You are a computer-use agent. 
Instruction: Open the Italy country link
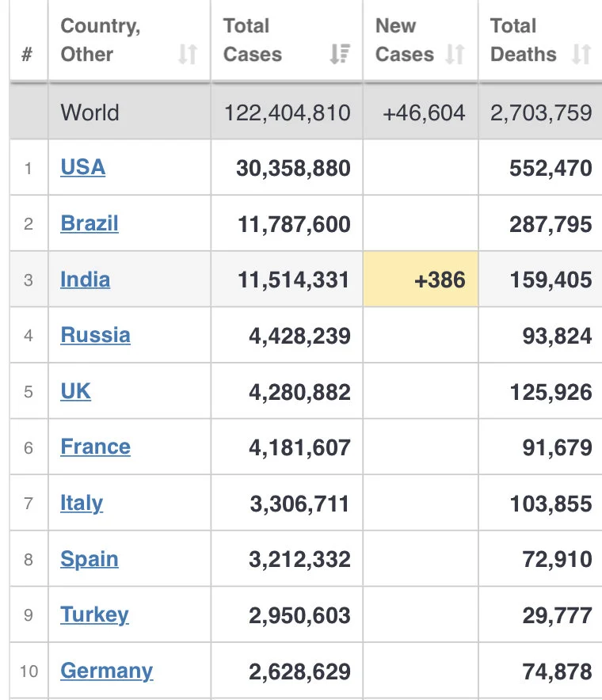coord(82,503)
